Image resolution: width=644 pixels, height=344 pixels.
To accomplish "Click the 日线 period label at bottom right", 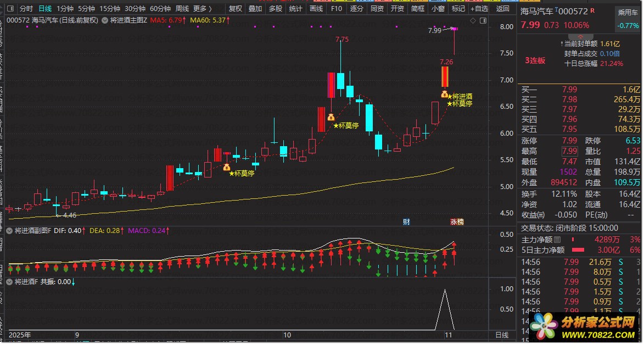I will point(502,335).
